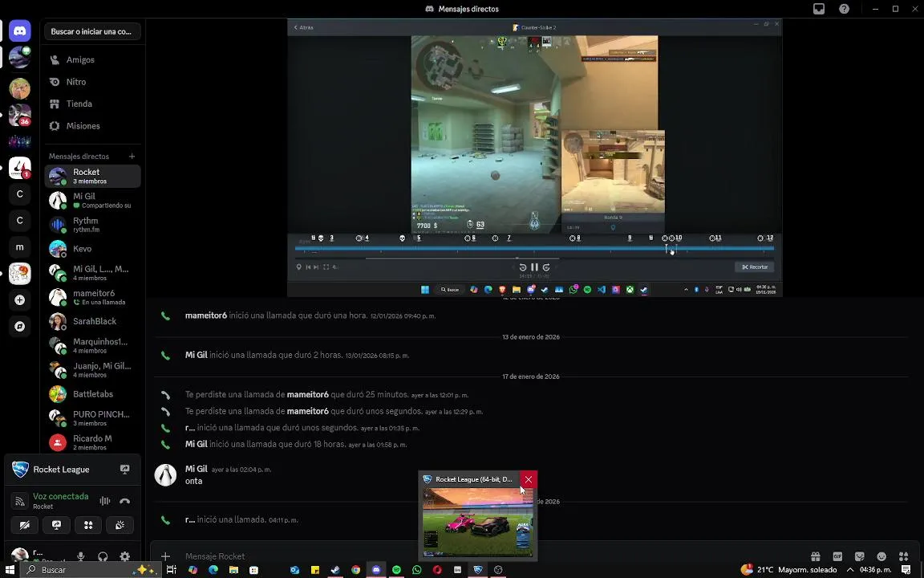This screenshot has width=924, height=578.
Task: Open the server with 36 notification badge
Action: (x=19, y=115)
